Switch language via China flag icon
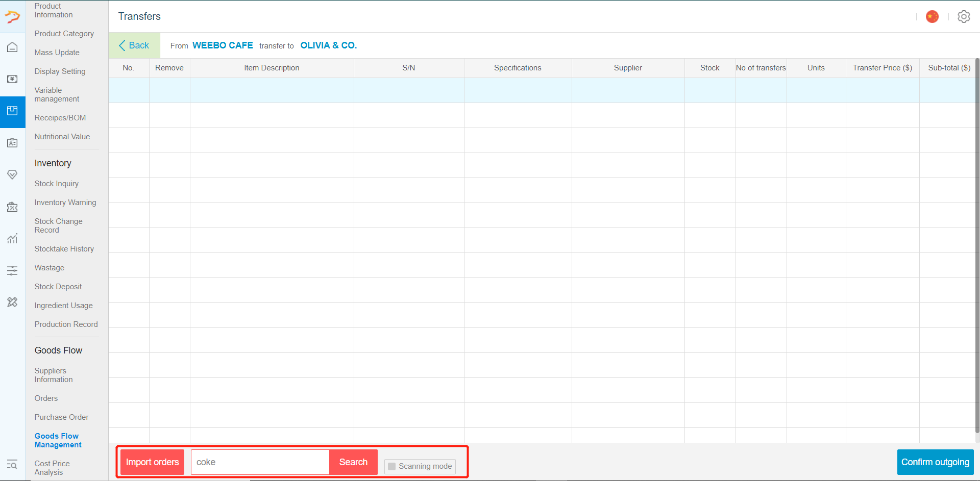980x481 pixels. [x=932, y=16]
